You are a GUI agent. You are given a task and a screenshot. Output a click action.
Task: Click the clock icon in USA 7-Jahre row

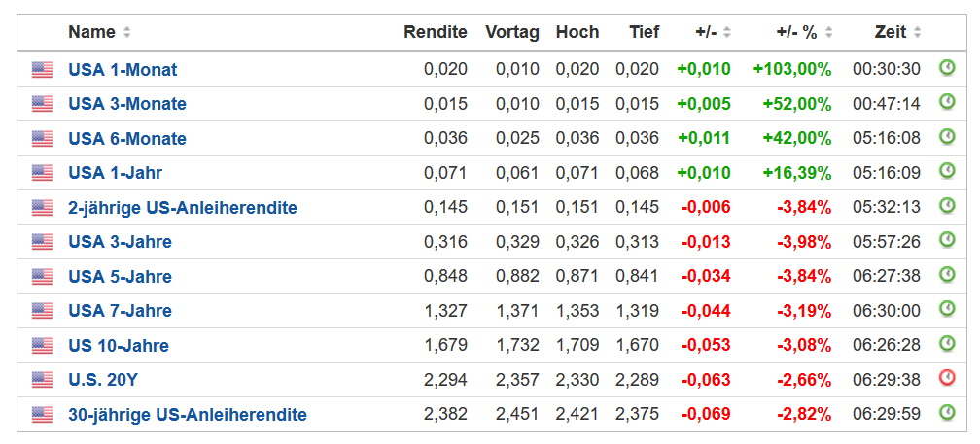tap(947, 309)
